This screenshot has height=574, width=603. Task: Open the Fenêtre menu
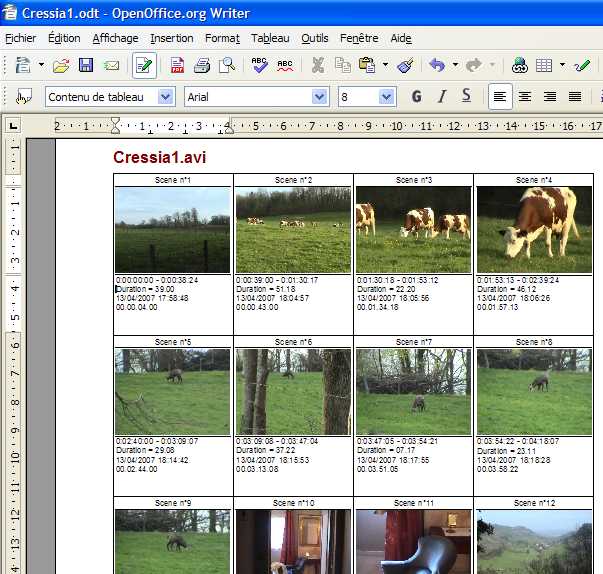(359, 38)
